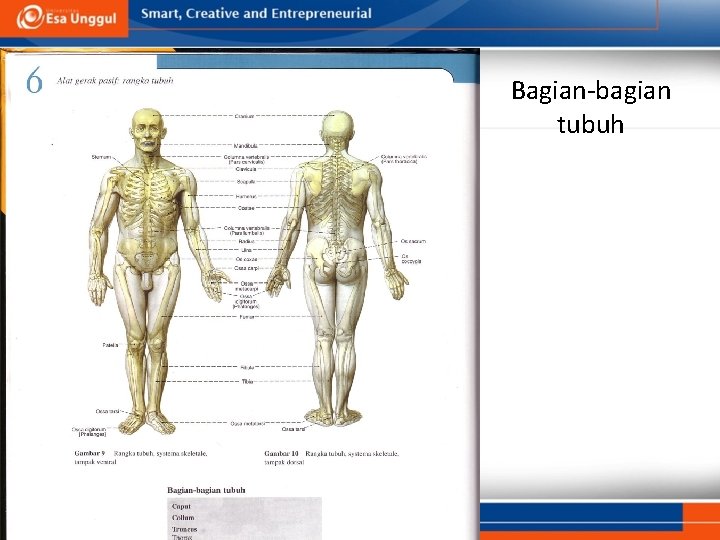This screenshot has width=720, height=540.
Task: Click the 'Fibula' label
Action: (247, 367)
